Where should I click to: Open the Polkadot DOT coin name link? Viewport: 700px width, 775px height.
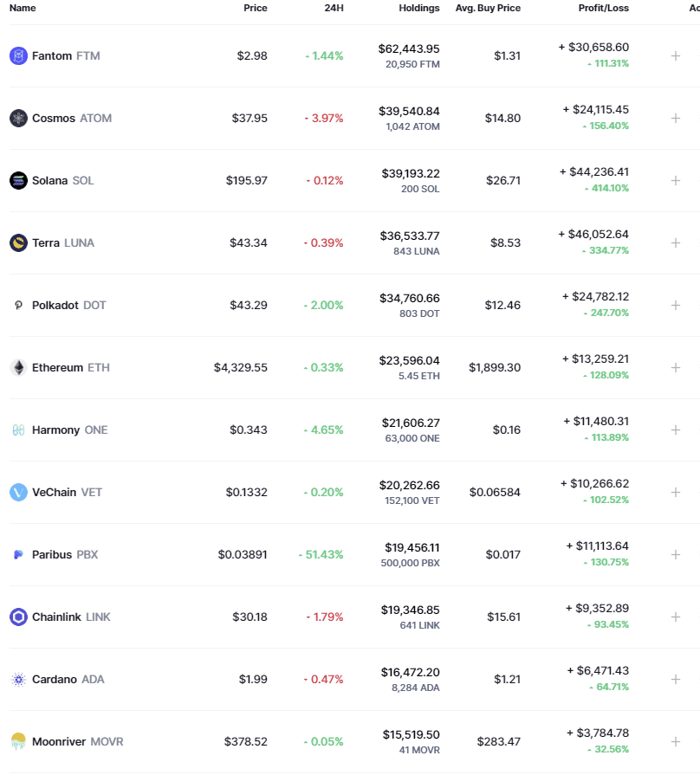68,306
